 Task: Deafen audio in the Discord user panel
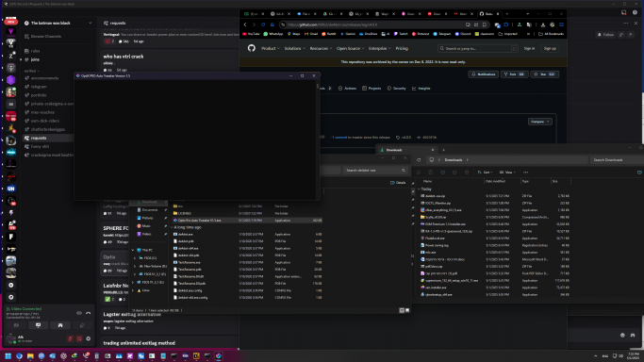point(79,339)
